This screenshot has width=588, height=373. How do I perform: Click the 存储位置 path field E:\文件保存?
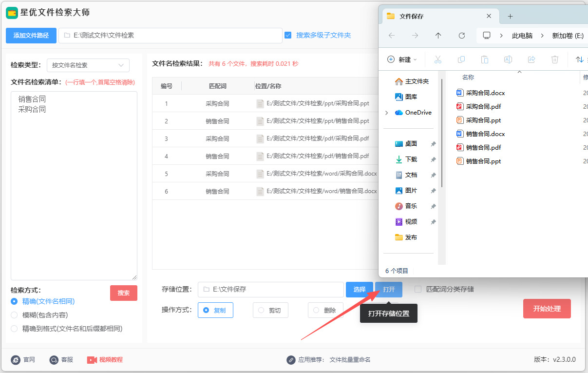point(271,289)
